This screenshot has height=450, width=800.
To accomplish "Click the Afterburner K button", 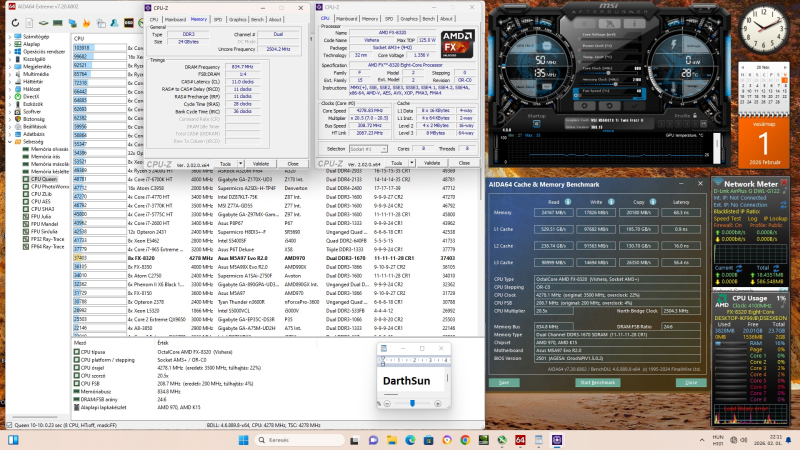I will tap(585, 23).
